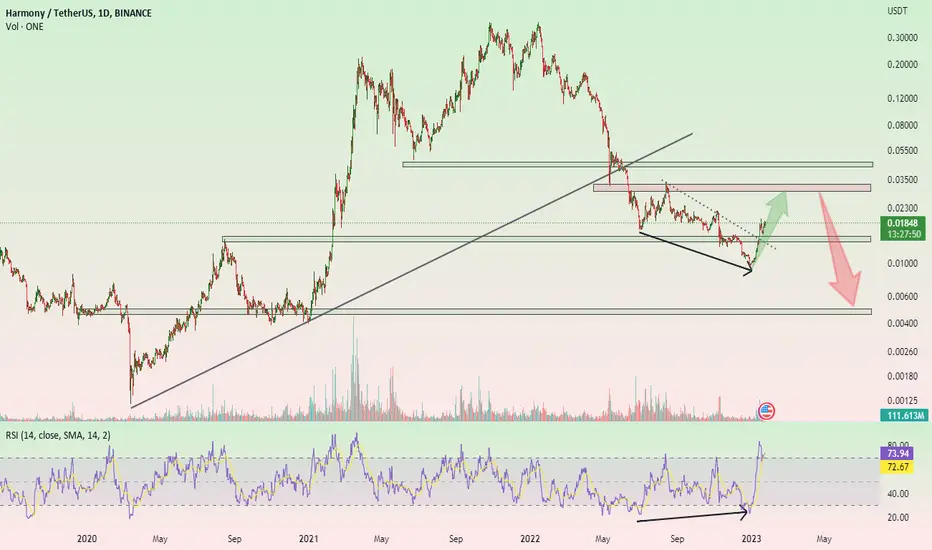932x550 pixels.
Task: Click the Vol · ONE indicator label
Action: (24, 26)
